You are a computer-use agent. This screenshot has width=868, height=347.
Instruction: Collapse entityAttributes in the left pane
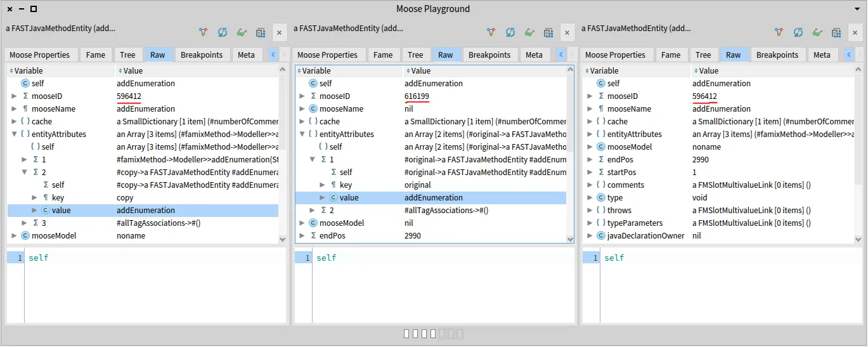[x=14, y=134]
